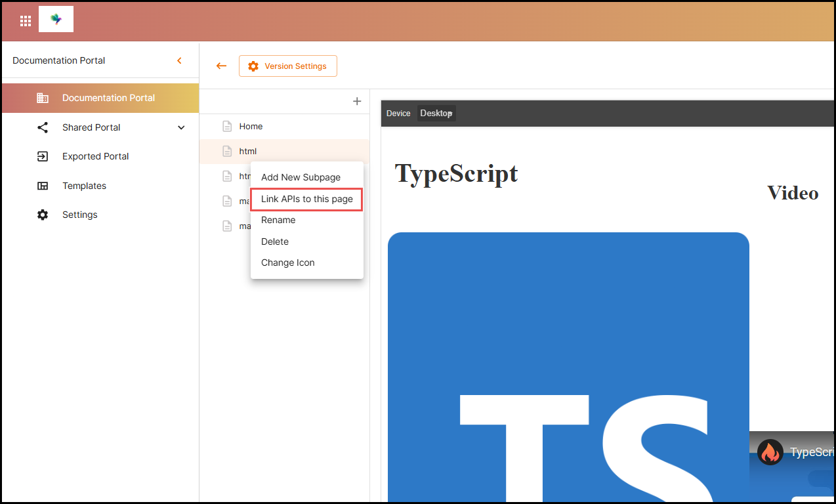Open the Device Desktop dropdown
The width and height of the screenshot is (836, 504).
click(436, 114)
